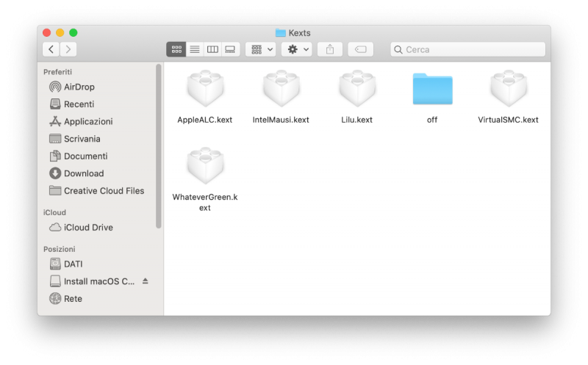The height and width of the screenshot is (365, 588).
Task: Switch to list view
Action: click(x=195, y=49)
